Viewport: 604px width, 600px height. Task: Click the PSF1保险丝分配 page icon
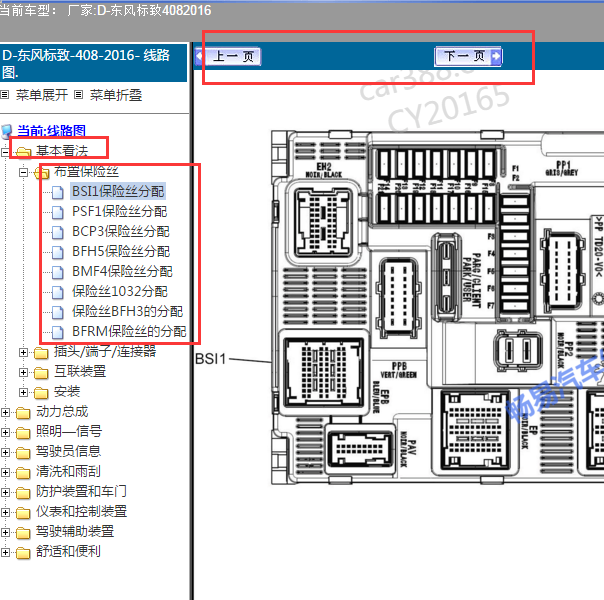[58, 212]
